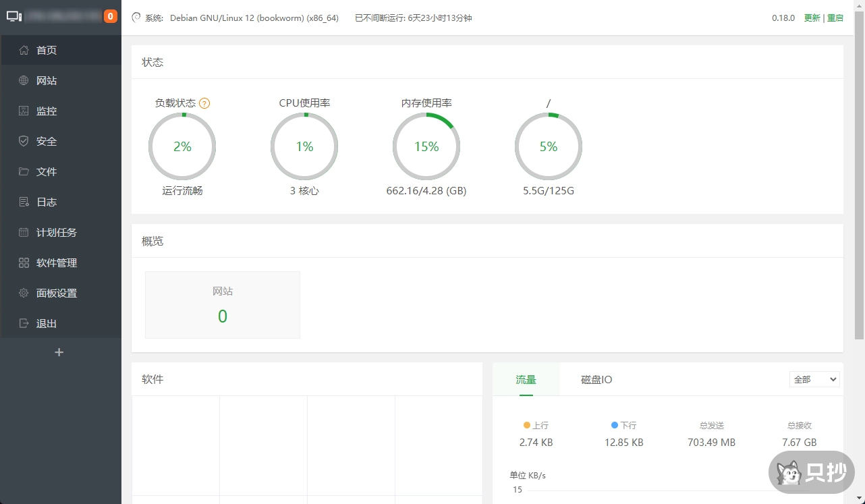Click the folder icon for 文件

coord(24,171)
